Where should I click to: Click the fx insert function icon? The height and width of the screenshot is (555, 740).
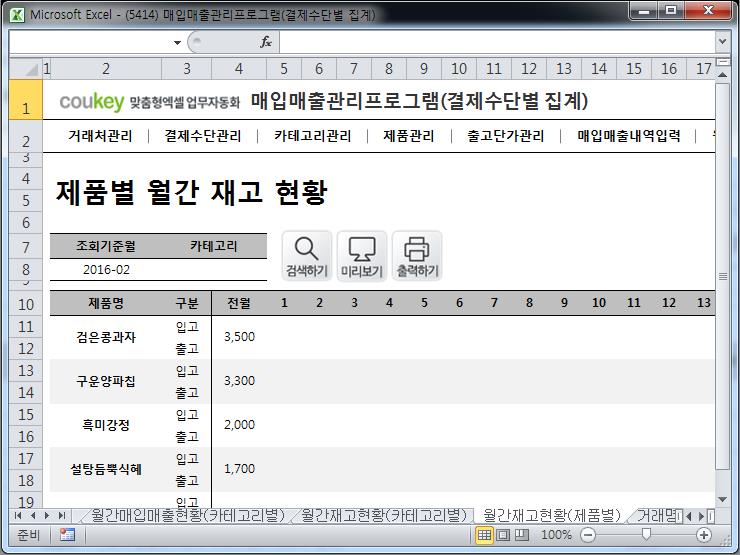point(266,42)
